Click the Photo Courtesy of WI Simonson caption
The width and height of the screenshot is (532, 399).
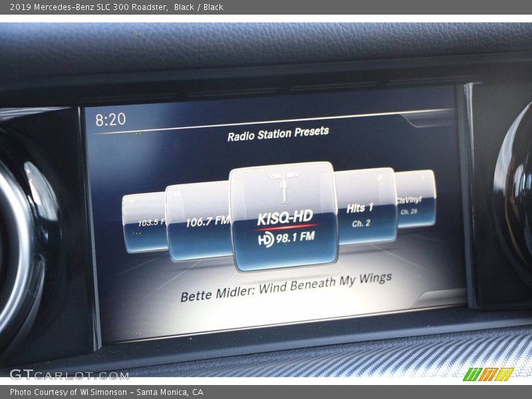[106, 392]
